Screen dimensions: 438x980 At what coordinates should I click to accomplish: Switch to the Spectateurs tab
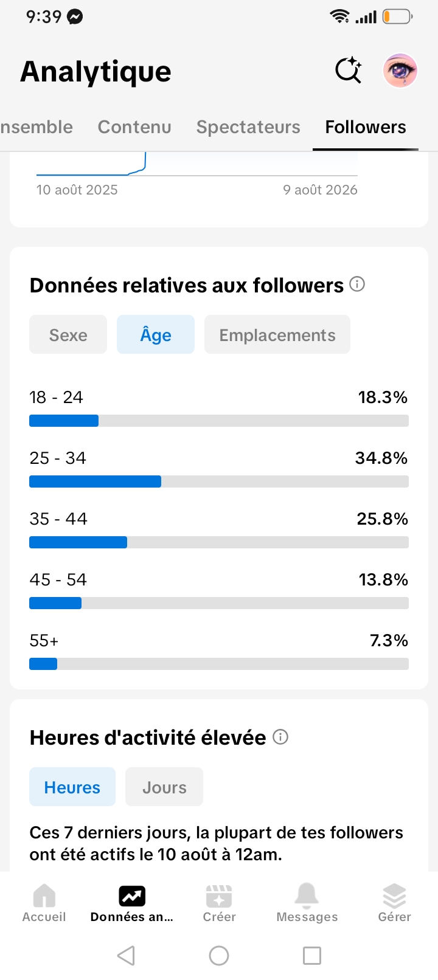[x=248, y=127]
